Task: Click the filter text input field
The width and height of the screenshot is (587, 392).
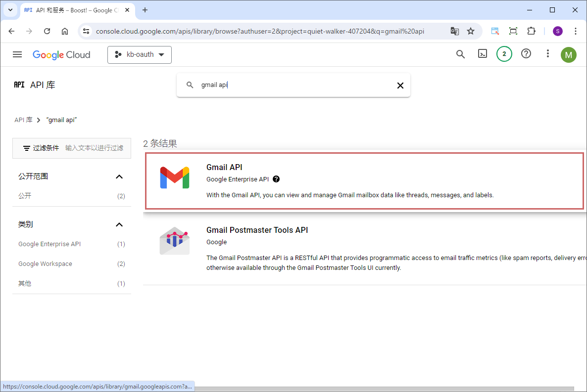Action: [x=94, y=148]
